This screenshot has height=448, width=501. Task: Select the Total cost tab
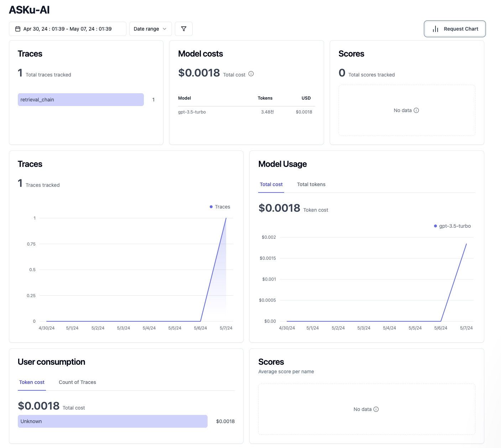pos(271,184)
